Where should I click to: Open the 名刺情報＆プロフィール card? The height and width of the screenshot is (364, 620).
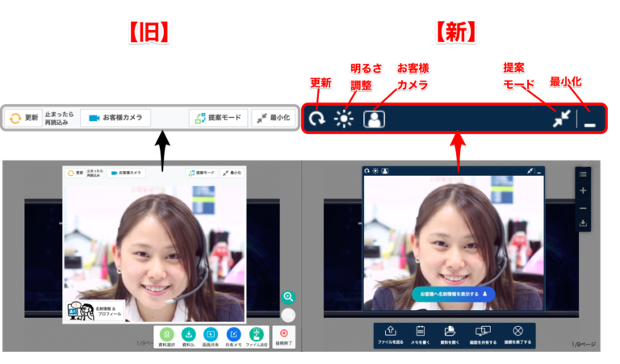[x=94, y=309]
